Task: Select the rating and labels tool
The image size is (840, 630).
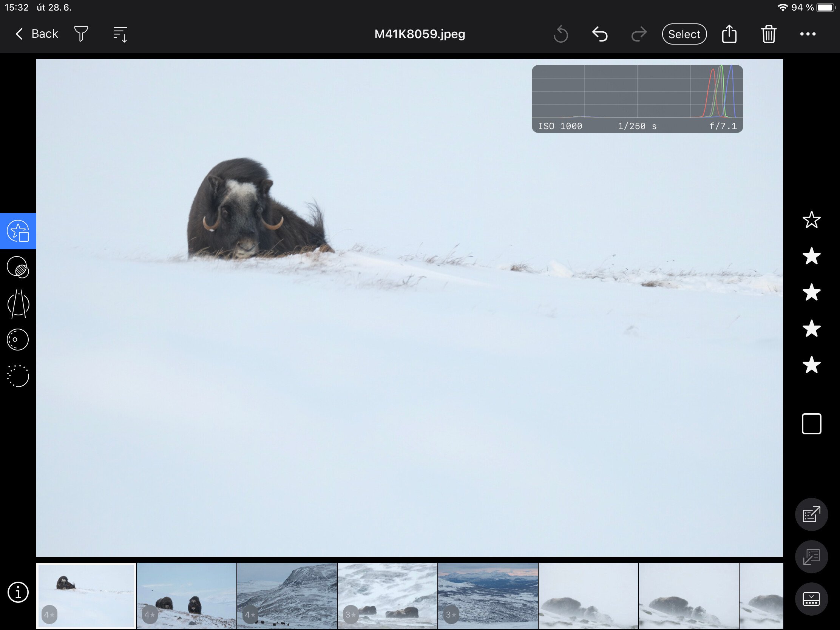Action: [x=18, y=231]
